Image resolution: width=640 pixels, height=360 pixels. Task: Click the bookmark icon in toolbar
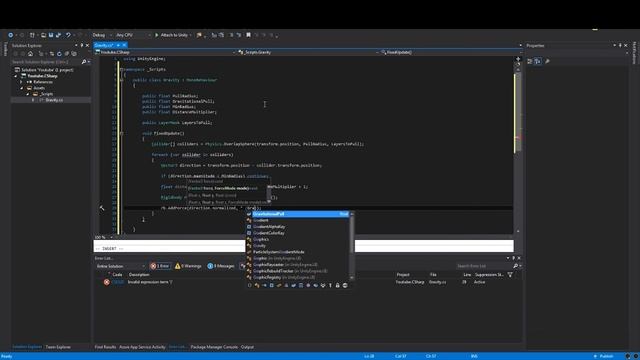coord(248,35)
